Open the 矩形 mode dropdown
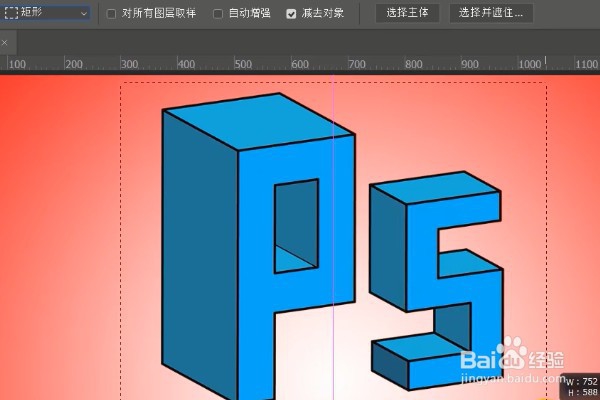 46,13
